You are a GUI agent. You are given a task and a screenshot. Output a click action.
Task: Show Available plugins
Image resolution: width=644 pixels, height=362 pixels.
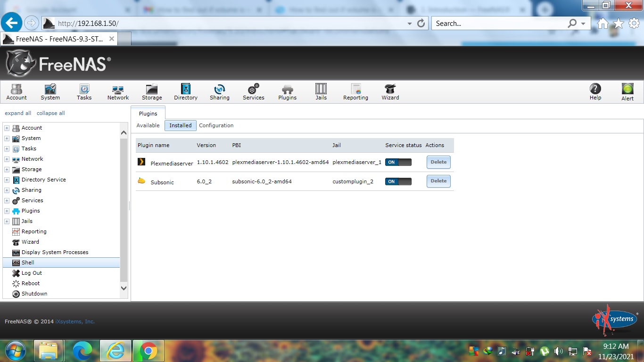click(148, 125)
